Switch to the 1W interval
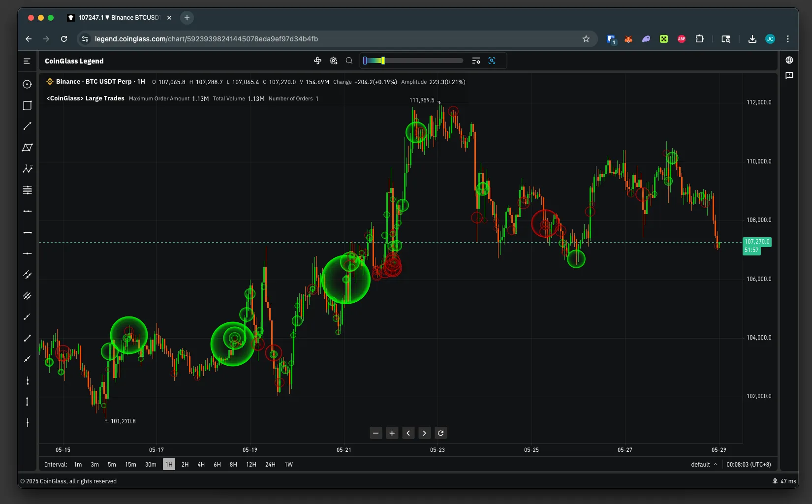This screenshot has width=812, height=504. (288, 464)
